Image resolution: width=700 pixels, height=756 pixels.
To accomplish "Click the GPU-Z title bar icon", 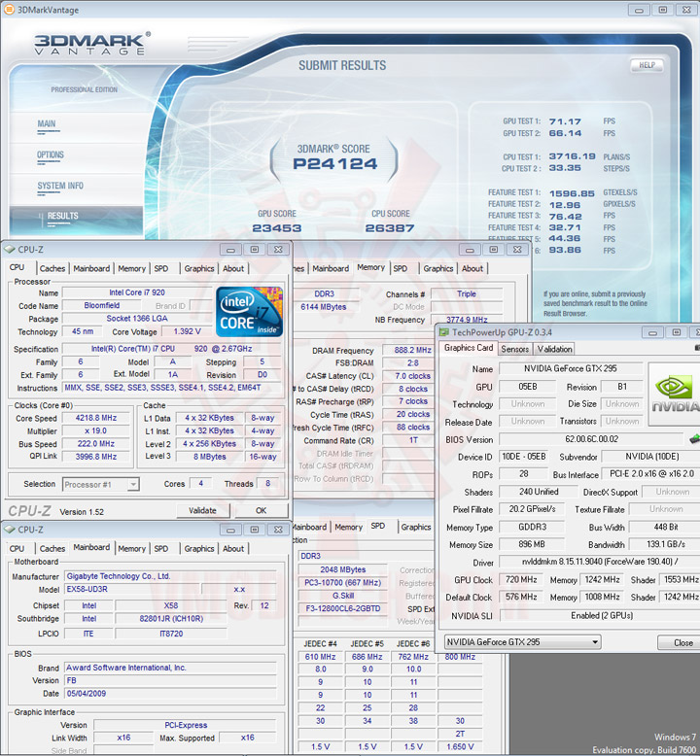I will pos(444,332).
